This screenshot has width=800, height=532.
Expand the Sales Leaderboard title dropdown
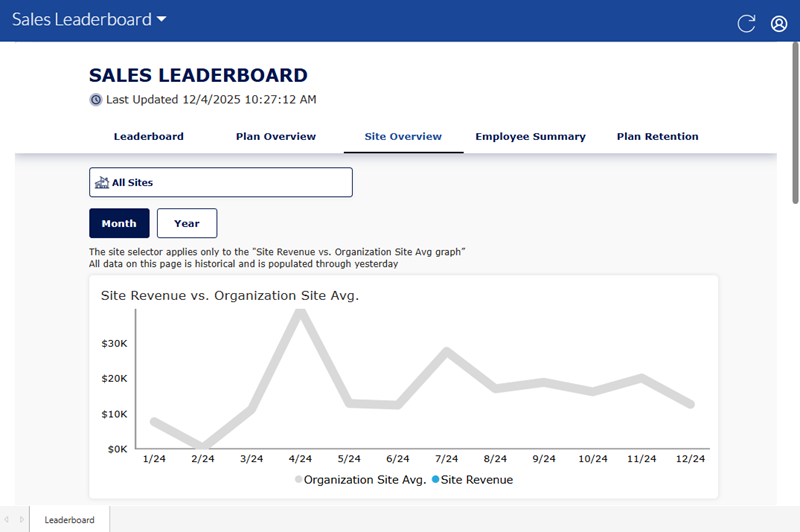pyautogui.click(x=162, y=20)
